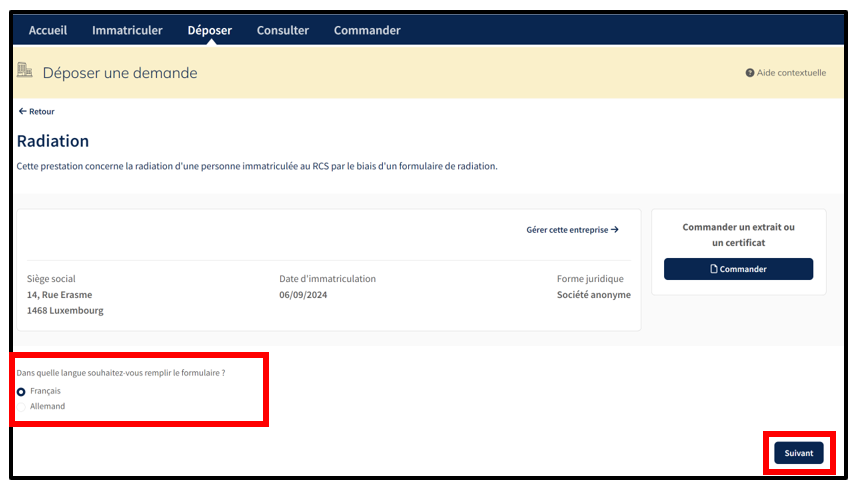This screenshot has width=858, height=488.
Task: Open the Aide contextuelle help link
Action: pyautogui.click(x=791, y=73)
